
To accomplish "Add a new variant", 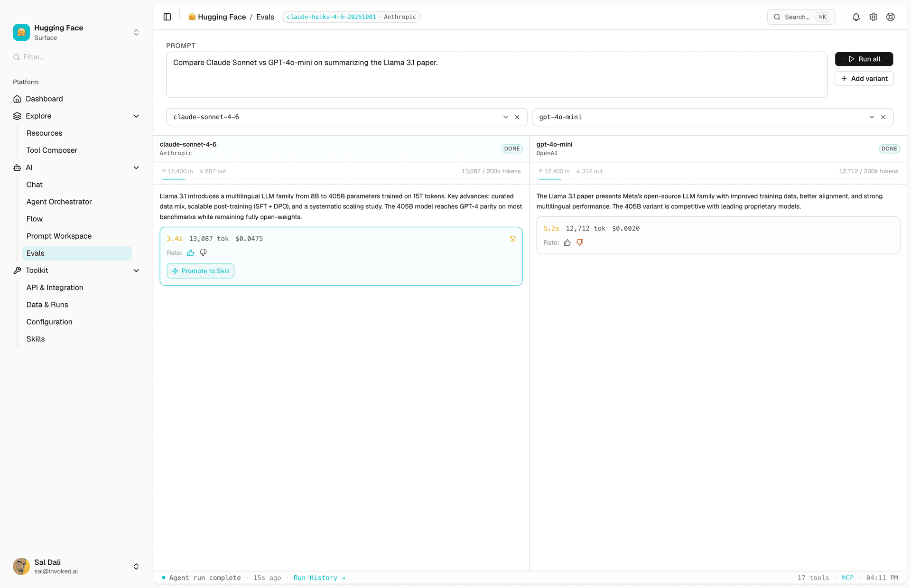I will click(864, 79).
